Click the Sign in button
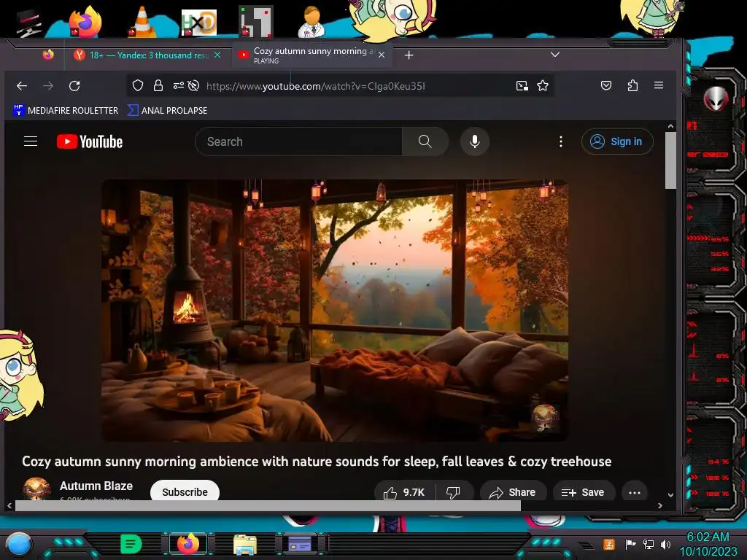This screenshot has height=560, width=747. pos(617,141)
